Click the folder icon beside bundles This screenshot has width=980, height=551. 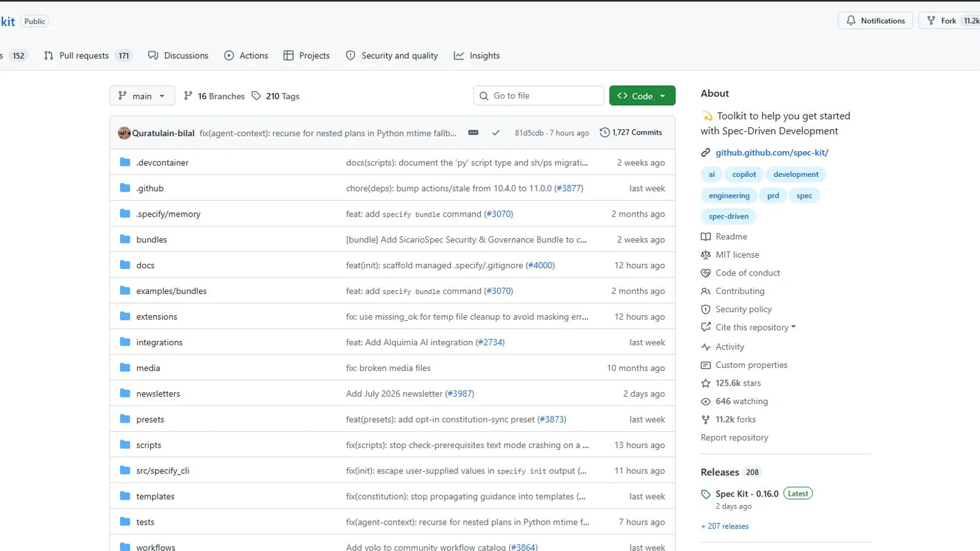coord(125,239)
